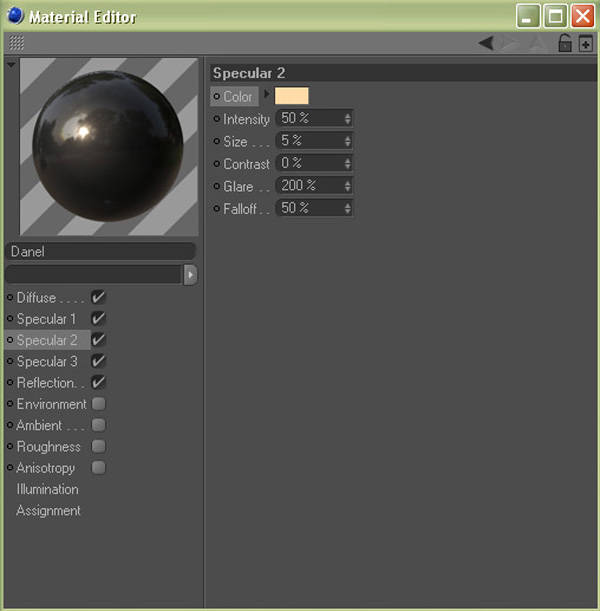Image resolution: width=600 pixels, height=611 pixels.
Task: Click the back arrow navigation icon
Action: click(486, 43)
